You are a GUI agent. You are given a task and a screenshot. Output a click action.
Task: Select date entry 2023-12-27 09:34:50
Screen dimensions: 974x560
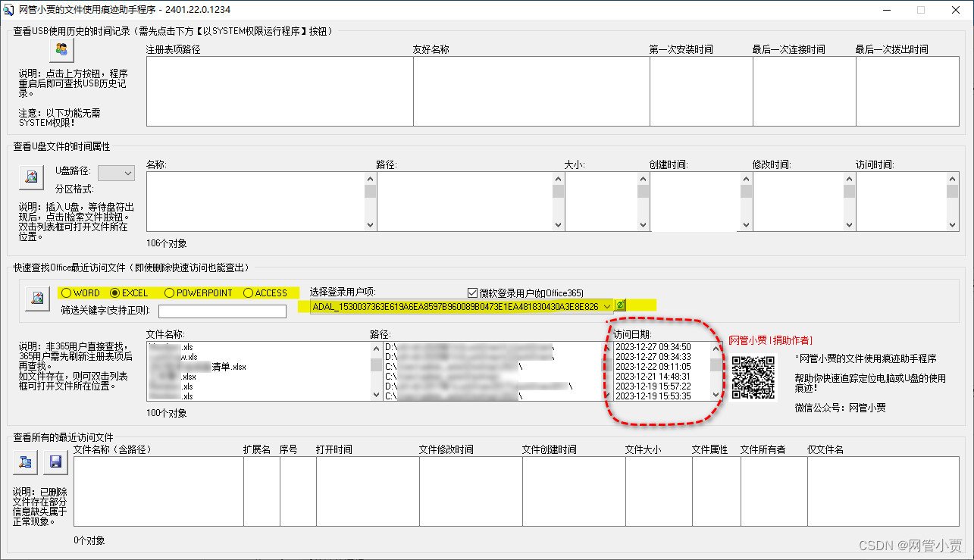click(x=653, y=347)
